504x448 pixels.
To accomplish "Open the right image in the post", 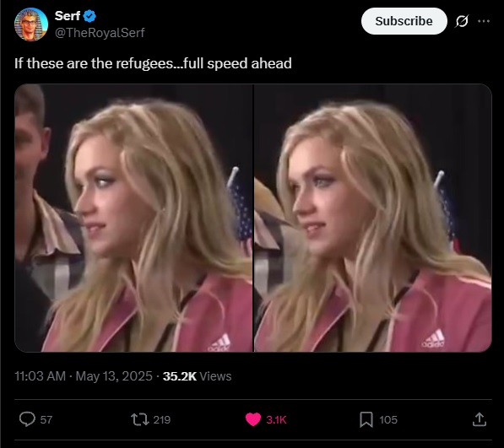I will point(373,218).
